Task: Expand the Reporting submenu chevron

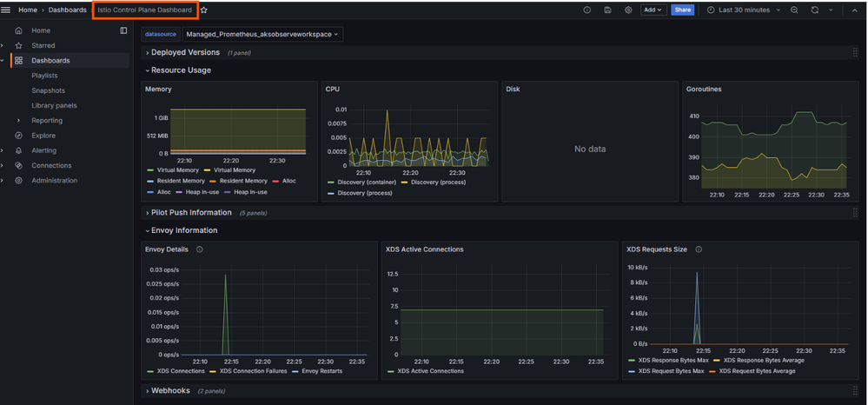Action: pos(19,120)
